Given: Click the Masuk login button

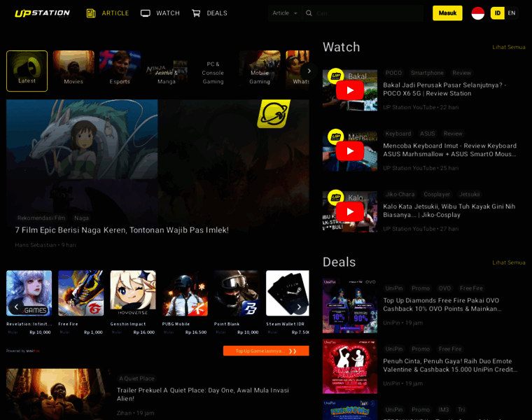Looking at the screenshot, I should point(447,13).
